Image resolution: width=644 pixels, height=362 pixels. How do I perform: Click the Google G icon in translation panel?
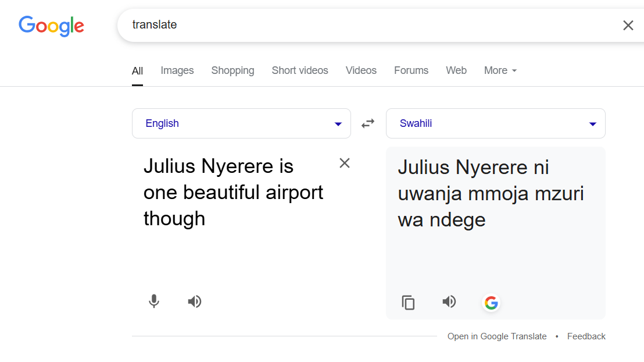[x=491, y=303]
